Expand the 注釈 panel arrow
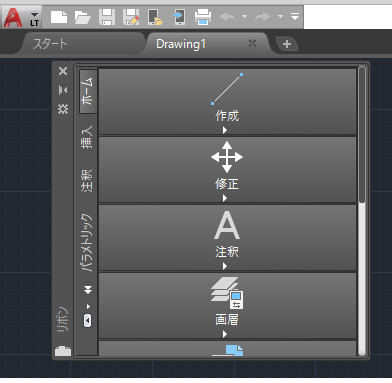The image size is (392, 383). (x=225, y=266)
